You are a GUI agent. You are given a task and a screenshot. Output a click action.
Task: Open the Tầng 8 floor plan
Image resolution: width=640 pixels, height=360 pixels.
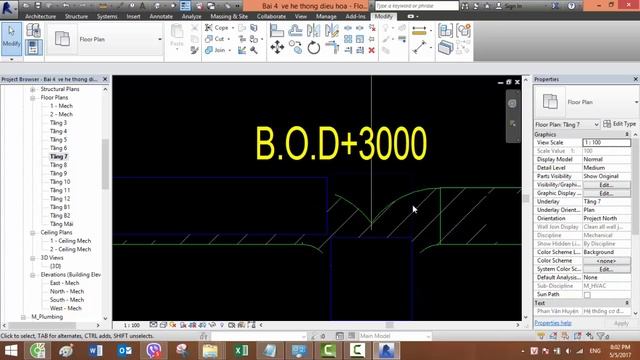58,165
